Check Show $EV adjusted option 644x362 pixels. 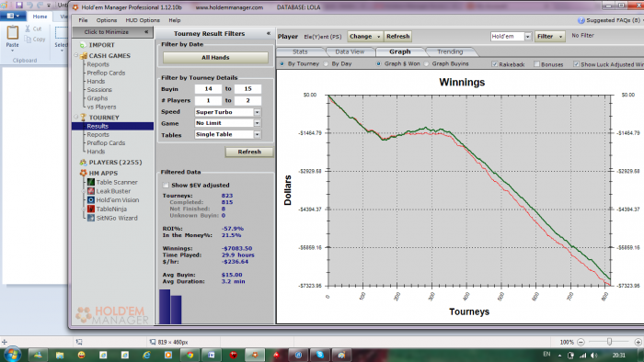point(166,186)
